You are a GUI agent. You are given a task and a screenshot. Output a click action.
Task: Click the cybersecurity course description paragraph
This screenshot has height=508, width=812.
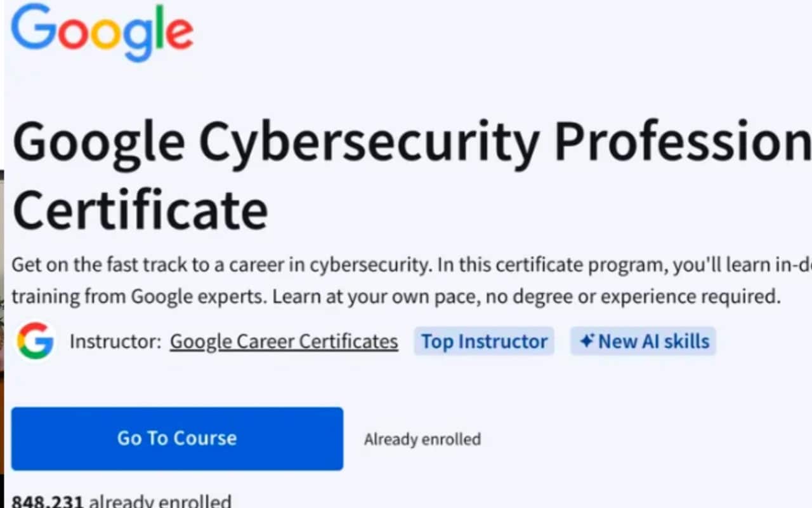pyautogui.click(x=393, y=279)
